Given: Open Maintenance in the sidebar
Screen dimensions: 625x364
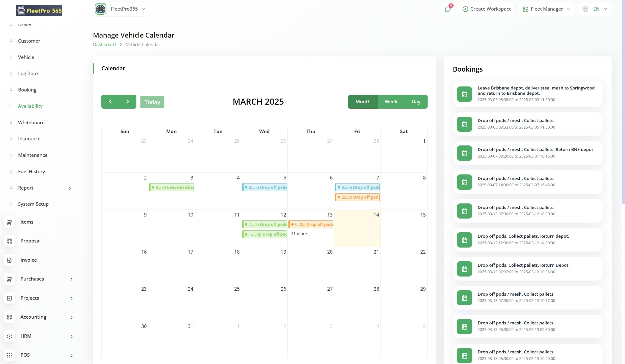Looking at the screenshot, I should point(33,155).
